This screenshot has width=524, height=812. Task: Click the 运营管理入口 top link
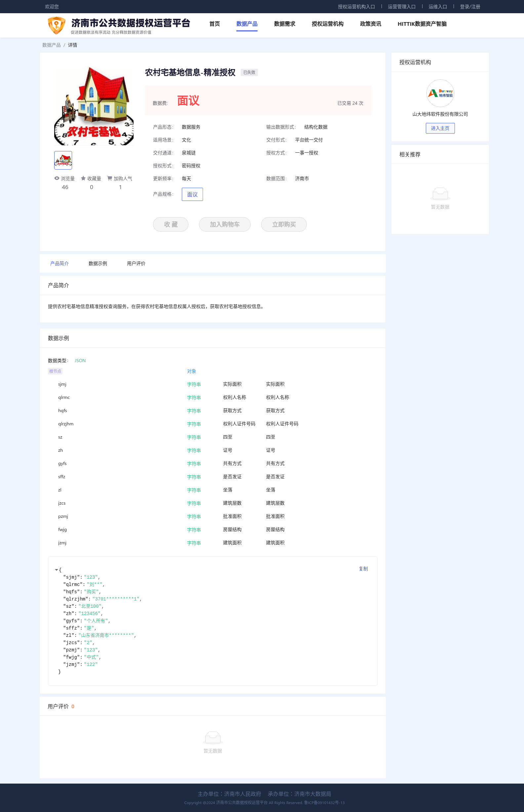401,7
